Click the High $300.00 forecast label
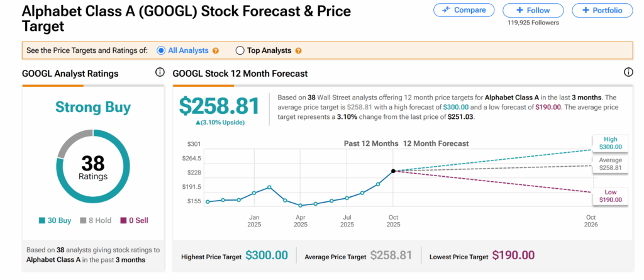Screen dimensions: 644x280 [609, 143]
